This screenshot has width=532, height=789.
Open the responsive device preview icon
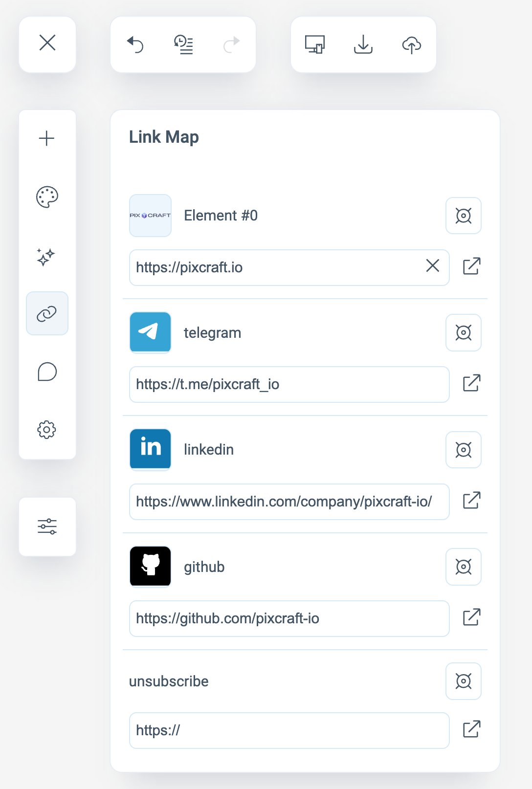click(315, 44)
